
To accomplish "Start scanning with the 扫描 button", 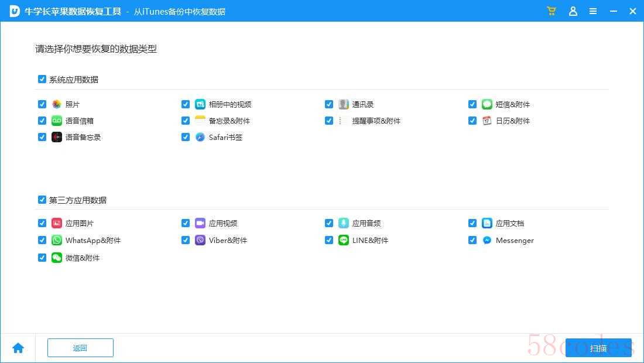I will tap(598, 348).
